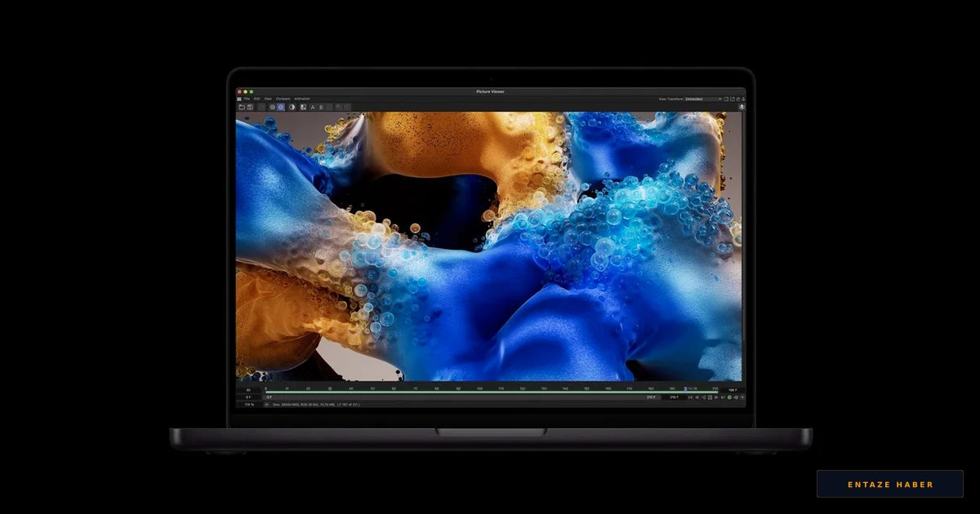The width and height of the screenshot is (980, 514).
Task: Open the View Transform Embedded dropdown
Action: [x=704, y=99]
